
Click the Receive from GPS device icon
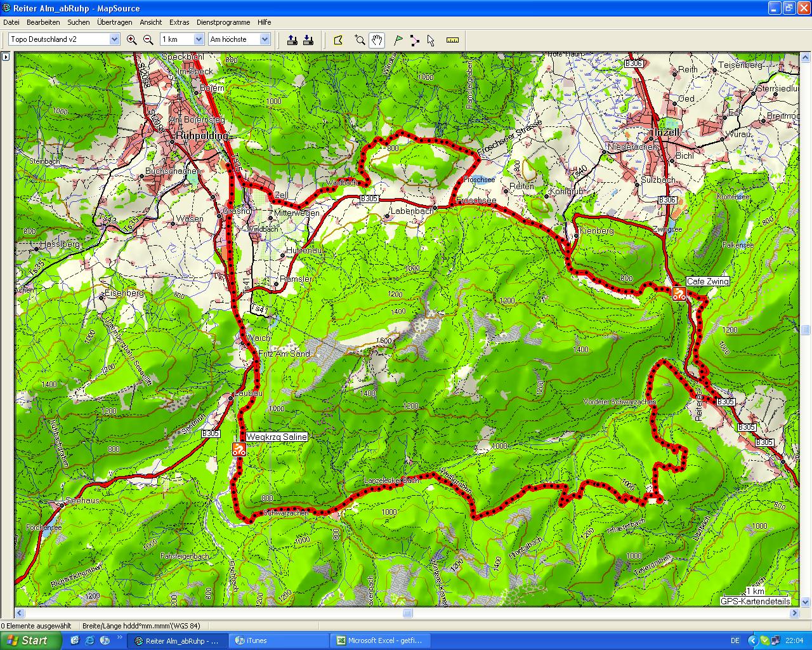tap(308, 39)
